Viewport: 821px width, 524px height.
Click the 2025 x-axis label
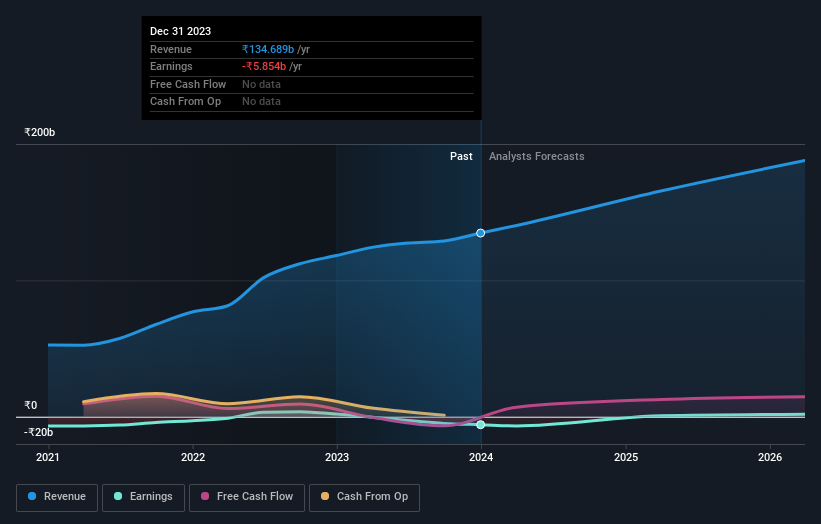pyautogui.click(x=626, y=457)
